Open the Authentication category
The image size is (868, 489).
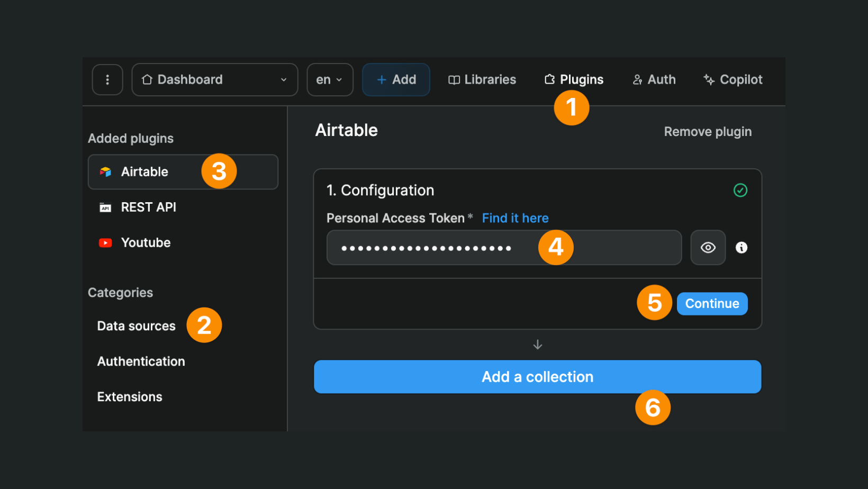click(x=141, y=361)
